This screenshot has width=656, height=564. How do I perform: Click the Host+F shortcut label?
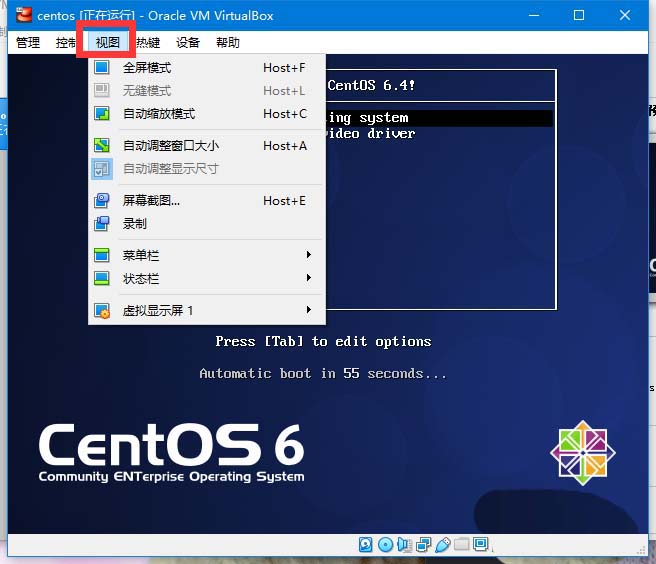[284, 68]
